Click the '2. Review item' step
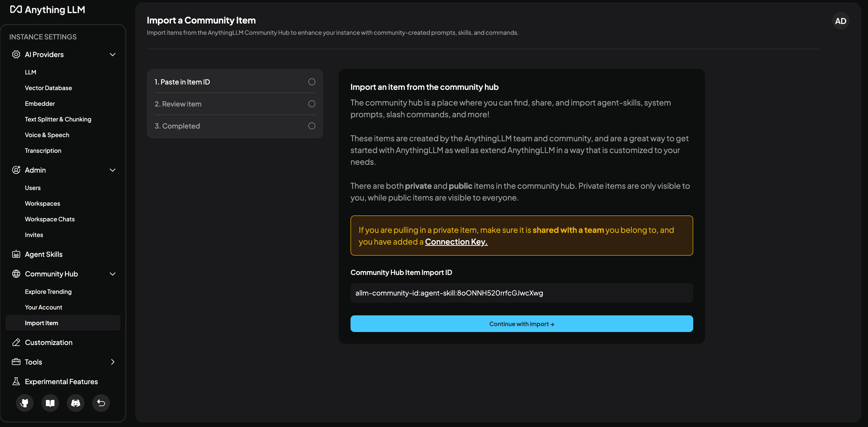The image size is (868, 427). click(235, 104)
